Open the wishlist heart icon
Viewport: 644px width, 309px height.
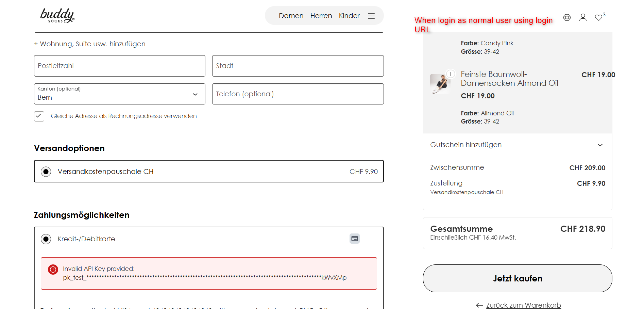(599, 18)
